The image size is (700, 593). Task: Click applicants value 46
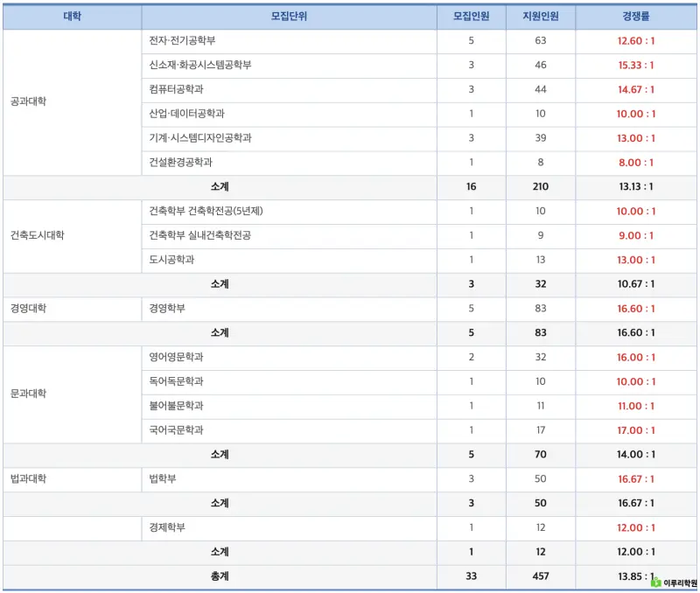click(541, 65)
